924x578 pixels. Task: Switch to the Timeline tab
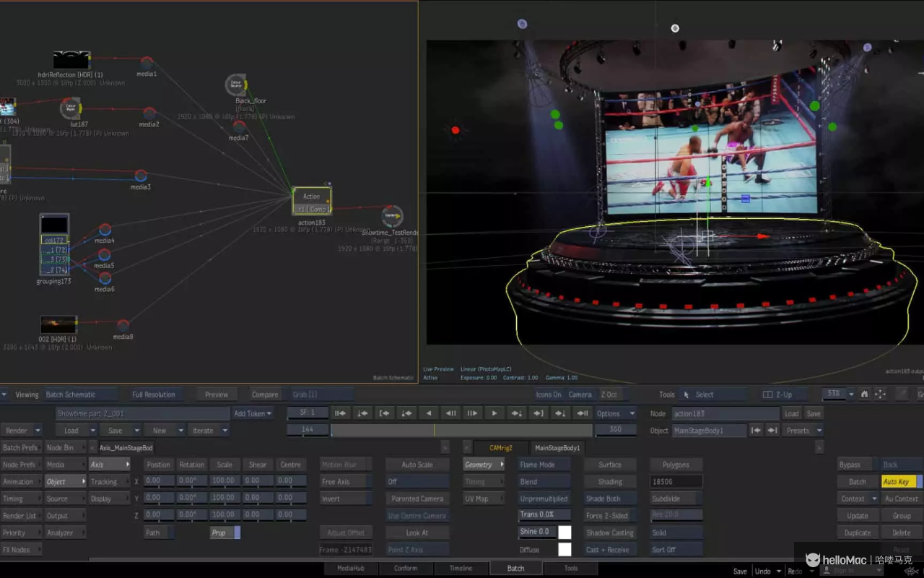461,568
